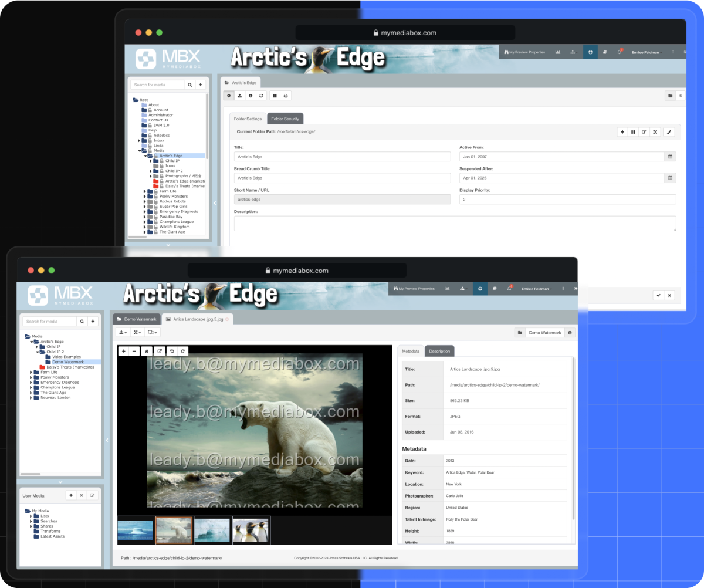Select the Sugar Pop Girls folder

coord(173,207)
